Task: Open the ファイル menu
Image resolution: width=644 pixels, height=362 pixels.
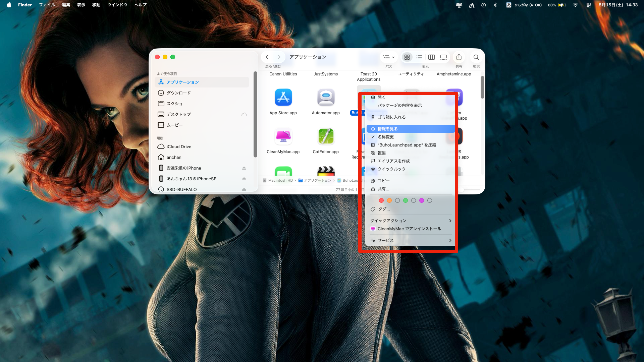Action: pos(47,5)
